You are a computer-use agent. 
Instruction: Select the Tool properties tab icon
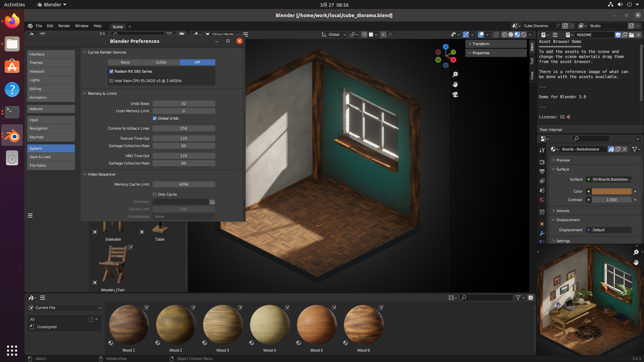(542, 150)
